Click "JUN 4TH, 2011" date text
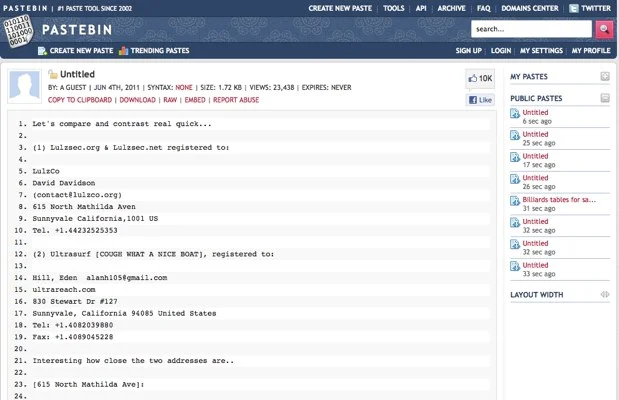The height and width of the screenshot is (400, 619). pos(116,88)
